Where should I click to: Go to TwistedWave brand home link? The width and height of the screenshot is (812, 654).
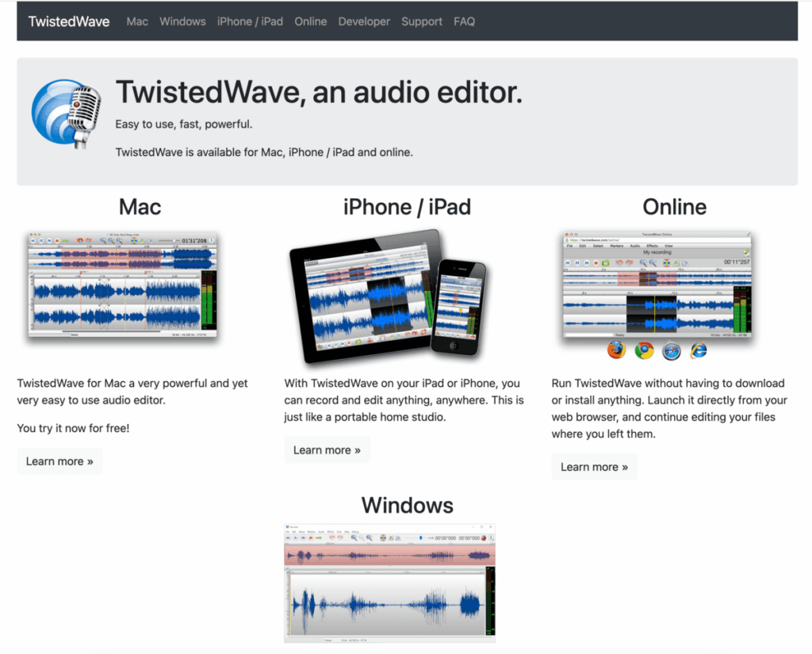click(x=69, y=21)
